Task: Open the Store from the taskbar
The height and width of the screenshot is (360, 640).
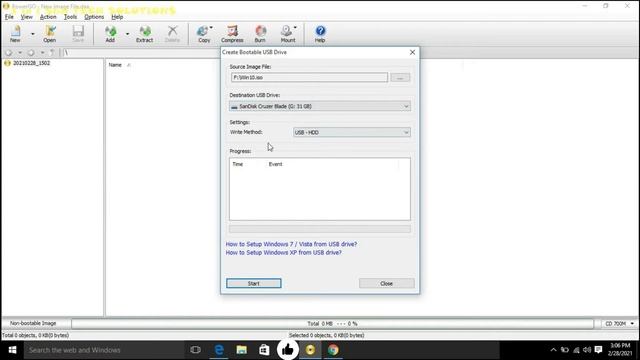Action: tap(264, 350)
